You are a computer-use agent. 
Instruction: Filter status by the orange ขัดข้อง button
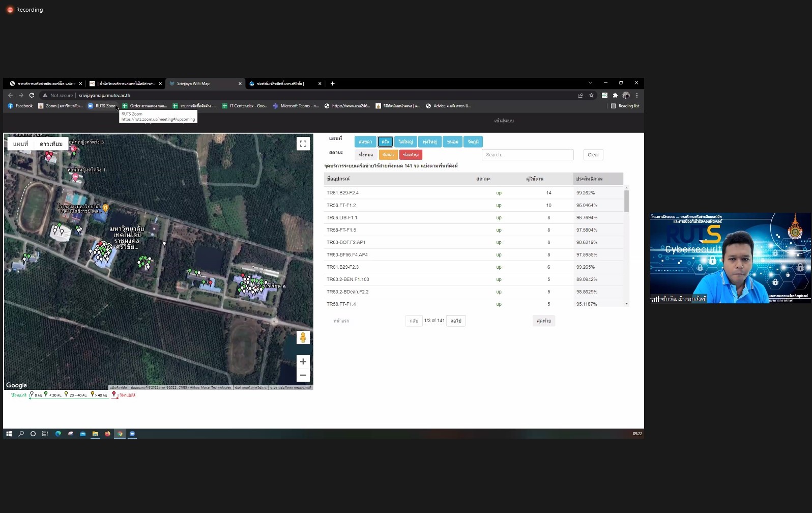pyautogui.click(x=388, y=155)
